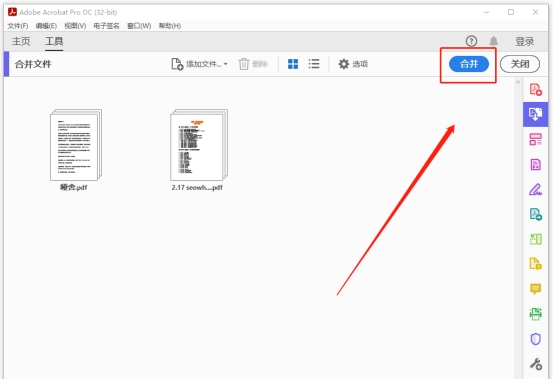The width and height of the screenshot is (554, 379).
Task: Click the help question mark icon
Action: 471,41
